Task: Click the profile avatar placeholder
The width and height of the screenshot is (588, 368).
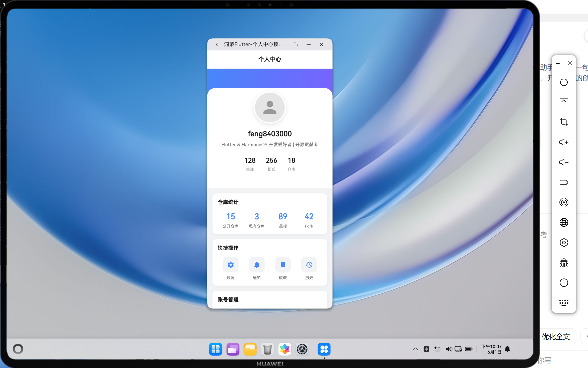Action: [x=270, y=107]
